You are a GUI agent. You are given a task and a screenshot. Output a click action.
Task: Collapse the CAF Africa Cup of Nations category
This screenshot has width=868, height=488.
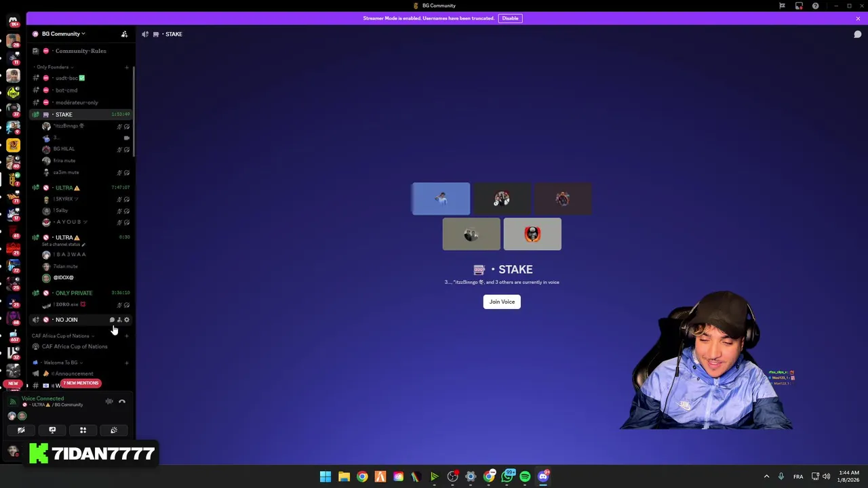click(x=62, y=335)
